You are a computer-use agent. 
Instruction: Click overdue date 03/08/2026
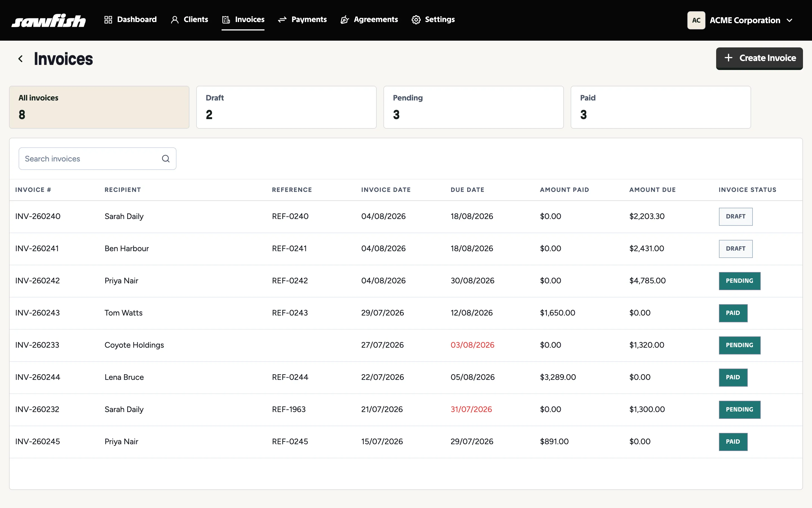point(472,345)
